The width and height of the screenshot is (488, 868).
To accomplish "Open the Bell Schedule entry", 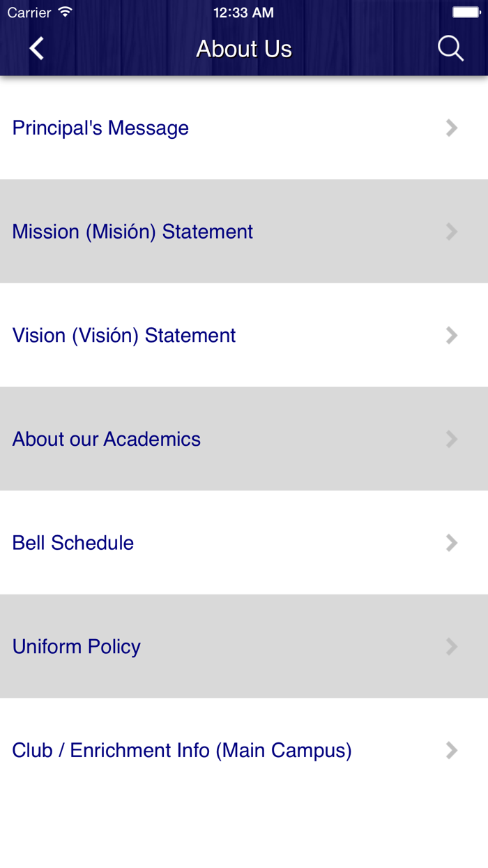I will click(x=73, y=543).
